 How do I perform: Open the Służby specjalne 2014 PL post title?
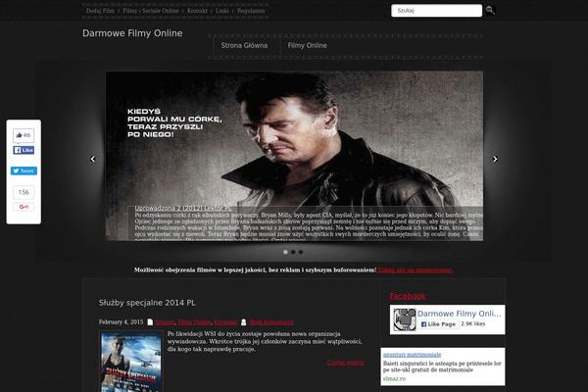point(147,303)
